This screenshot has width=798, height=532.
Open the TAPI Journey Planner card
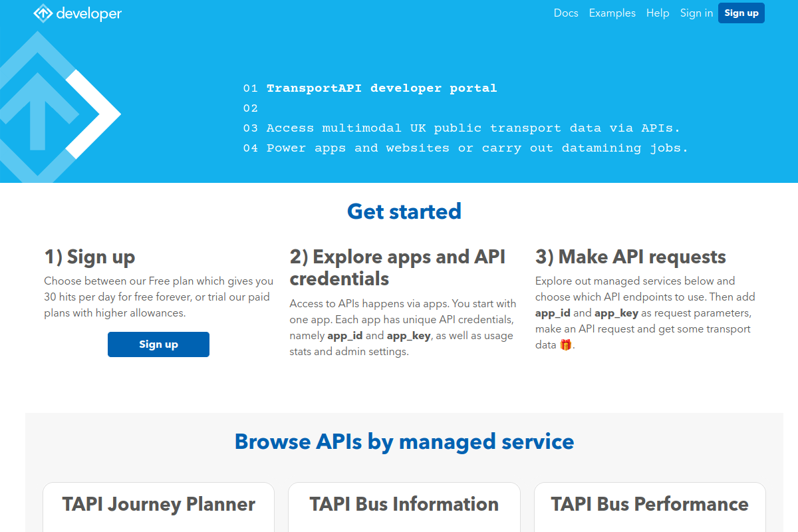click(x=158, y=507)
